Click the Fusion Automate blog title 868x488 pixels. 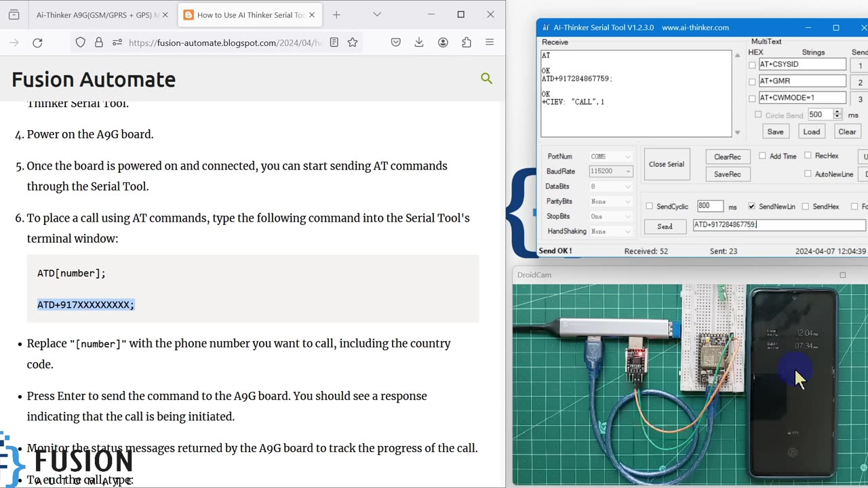tap(94, 79)
